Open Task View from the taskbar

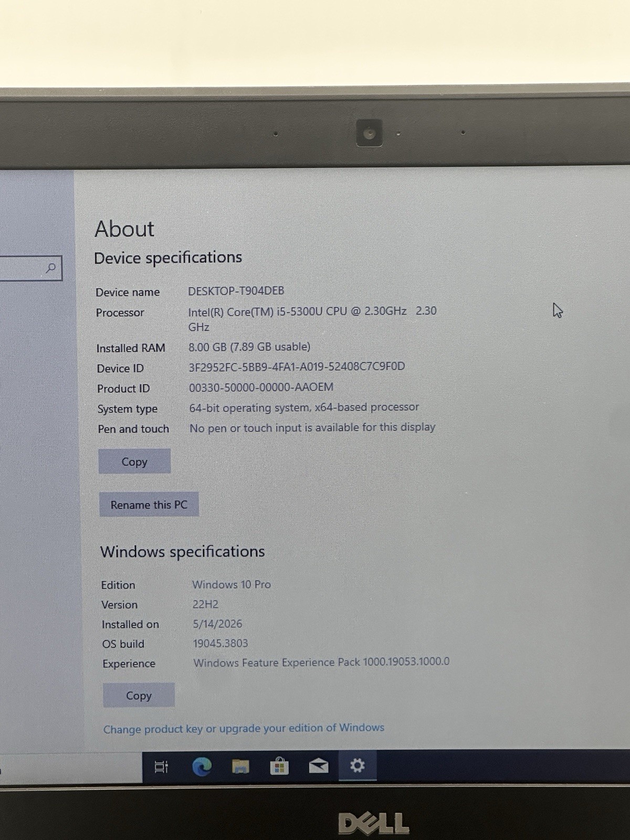pyautogui.click(x=161, y=767)
